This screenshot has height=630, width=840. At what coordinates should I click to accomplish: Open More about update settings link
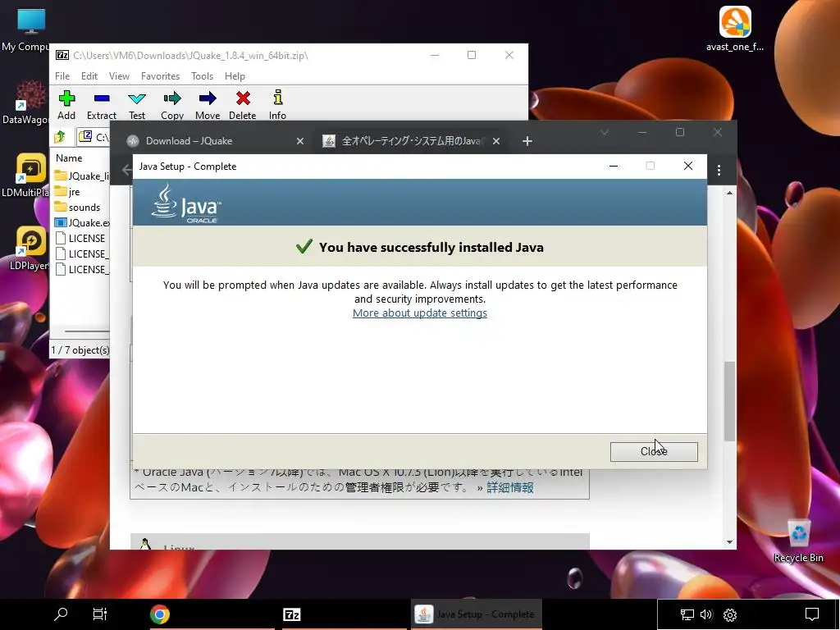coord(419,313)
